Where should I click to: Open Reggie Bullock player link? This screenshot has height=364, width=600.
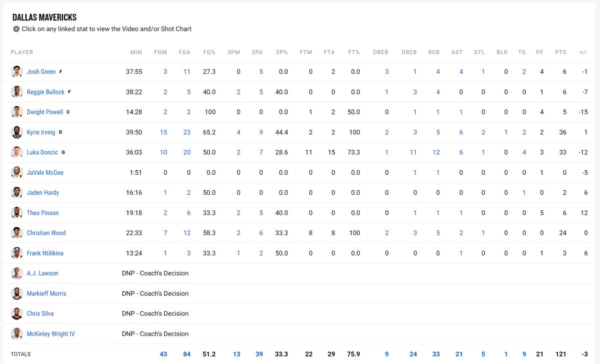pyautogui.click(x=45, y=92)
